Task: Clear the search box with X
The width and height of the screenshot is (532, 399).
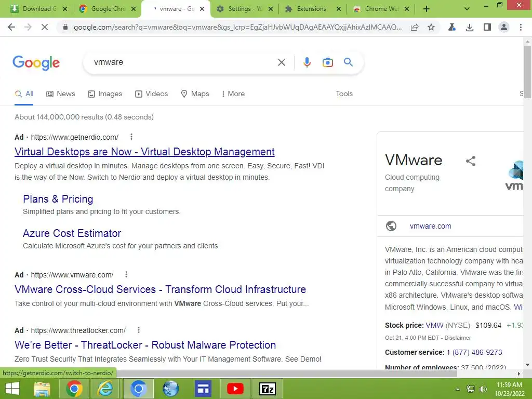Action: (x=281, y=62)
